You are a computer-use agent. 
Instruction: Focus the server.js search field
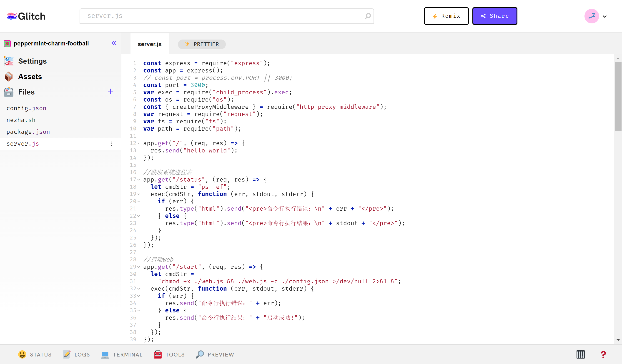(x=222, y=16)
